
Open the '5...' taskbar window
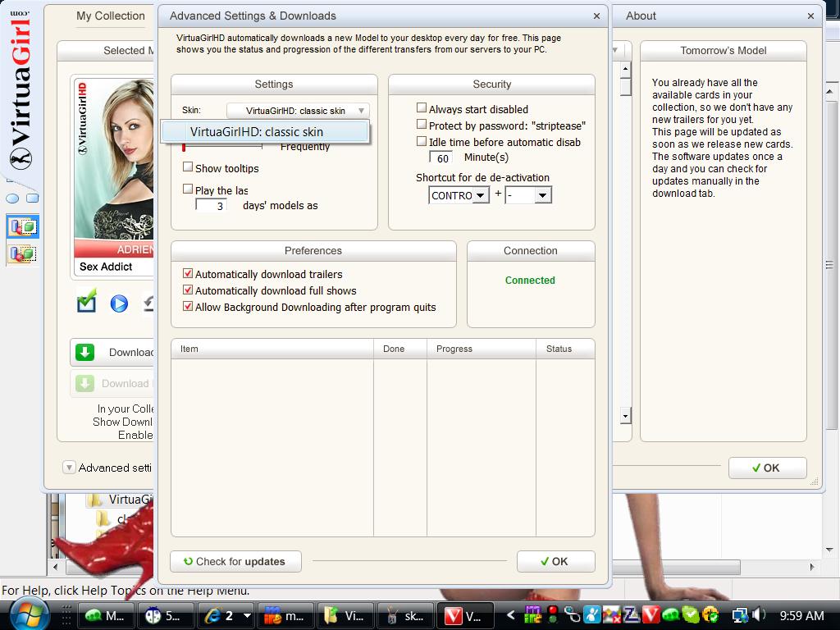click(166, 615)
